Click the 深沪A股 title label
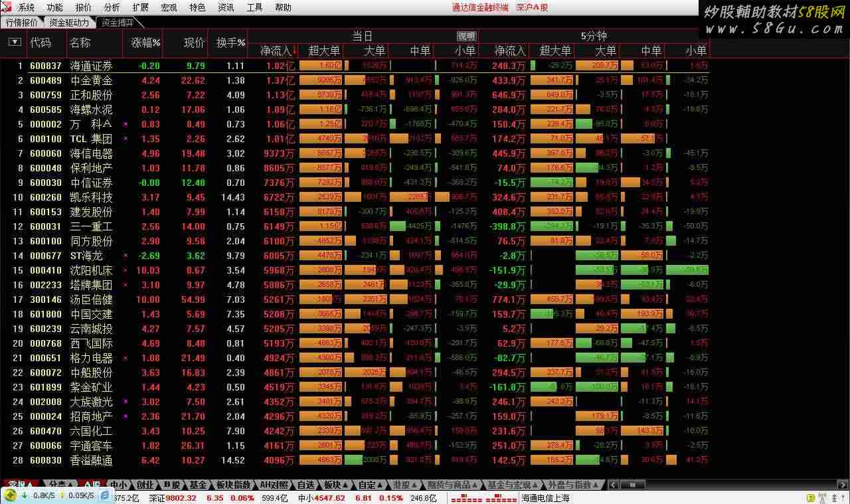This screenshot has height=504, width=850. point(532,7)
